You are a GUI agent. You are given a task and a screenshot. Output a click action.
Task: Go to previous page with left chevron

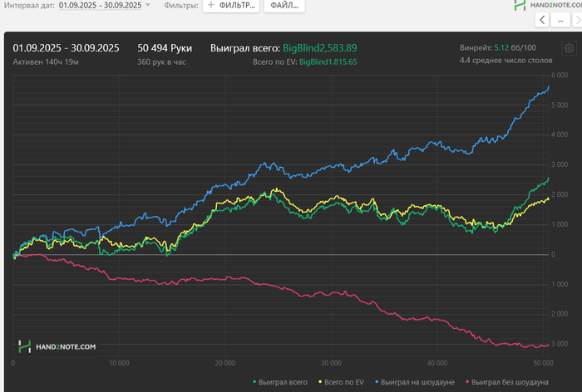(542, 20)
